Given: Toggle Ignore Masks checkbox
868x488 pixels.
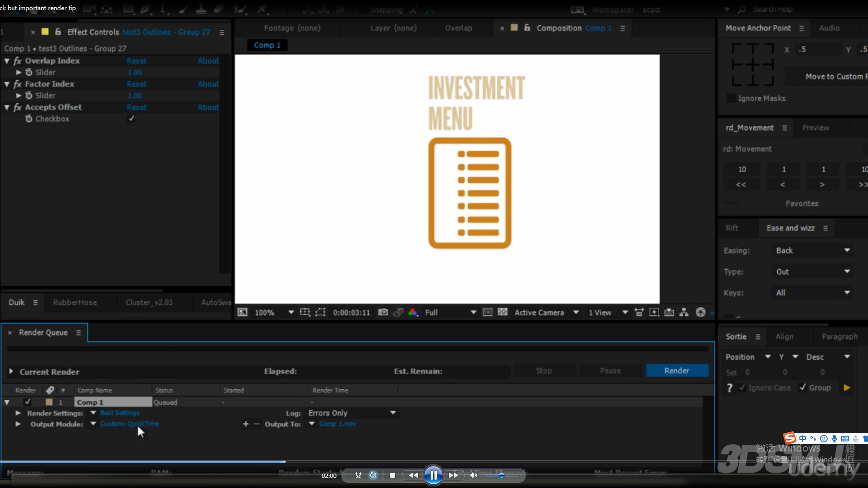Looking at the screenshot, I should 731,98.
